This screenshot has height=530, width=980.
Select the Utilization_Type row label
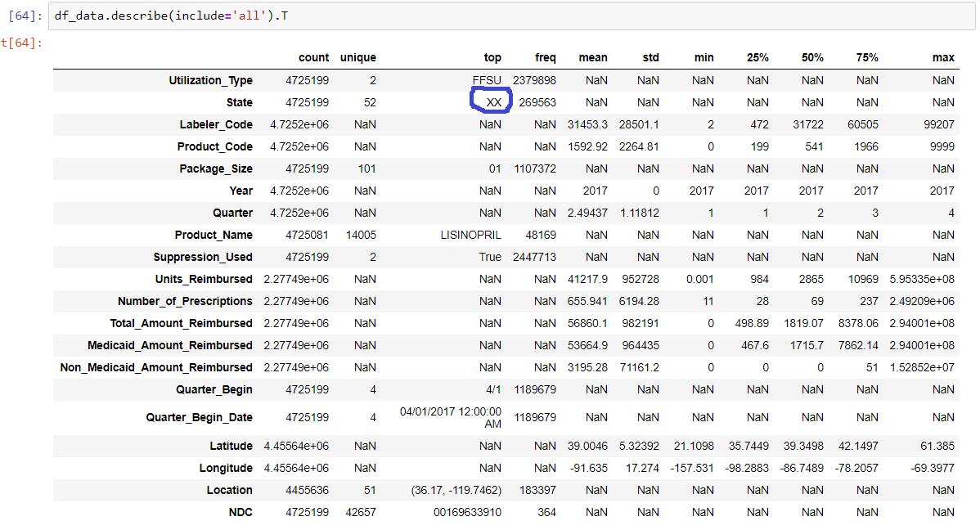210,80
